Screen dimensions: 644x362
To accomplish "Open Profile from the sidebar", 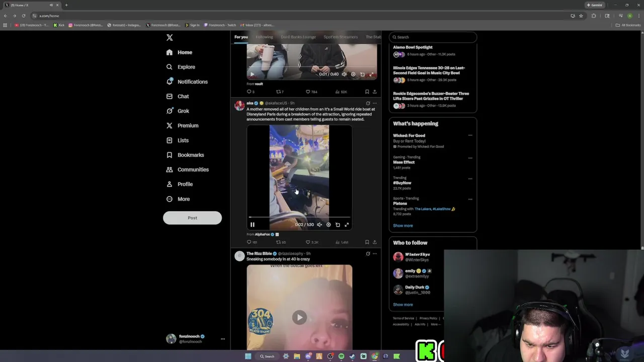I will point(179,184).
